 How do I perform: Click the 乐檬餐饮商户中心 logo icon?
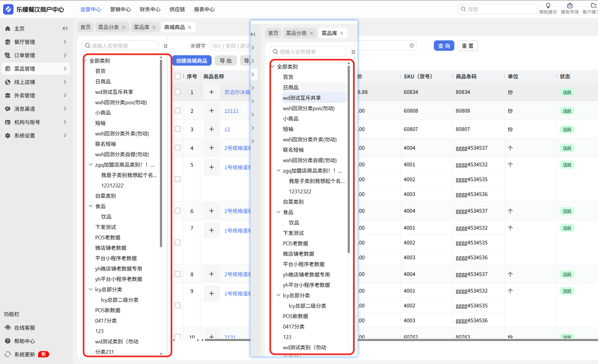click(8, 9)
